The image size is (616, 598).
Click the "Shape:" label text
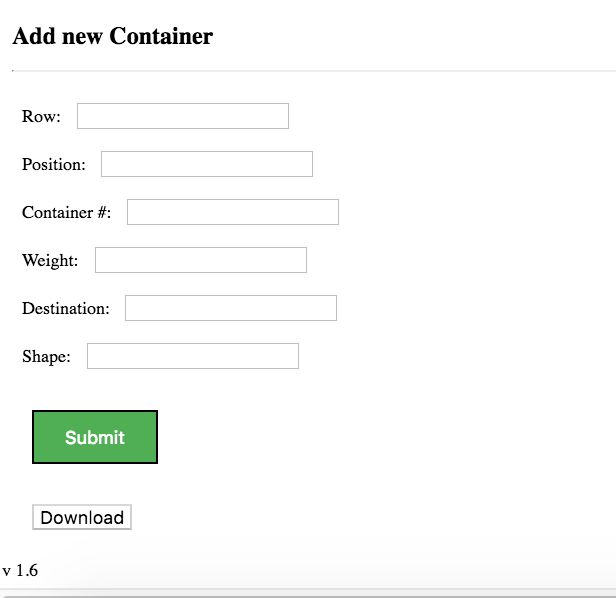click(x=46, y=357)
